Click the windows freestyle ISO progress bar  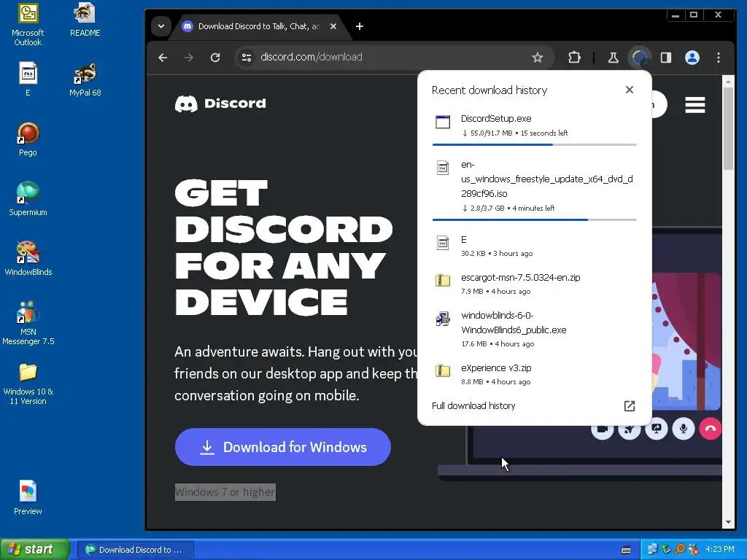coord(534,219)
